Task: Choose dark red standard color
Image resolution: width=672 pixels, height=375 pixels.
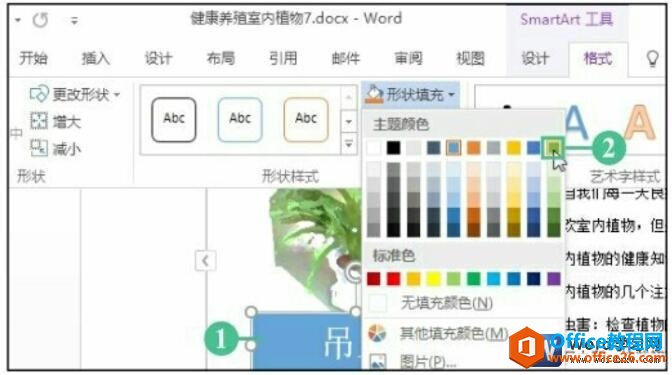Action: 374,279
